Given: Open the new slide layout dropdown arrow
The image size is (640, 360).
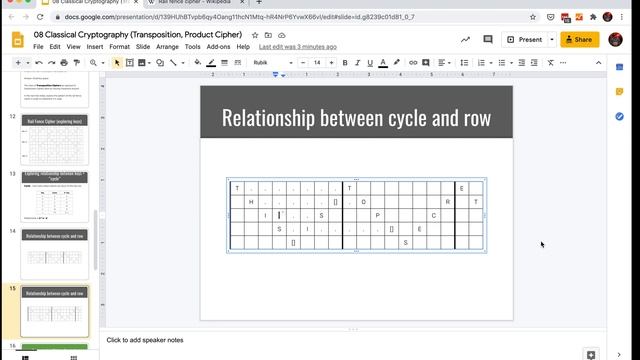Looking at the screenshot, I should click(28, 63).
